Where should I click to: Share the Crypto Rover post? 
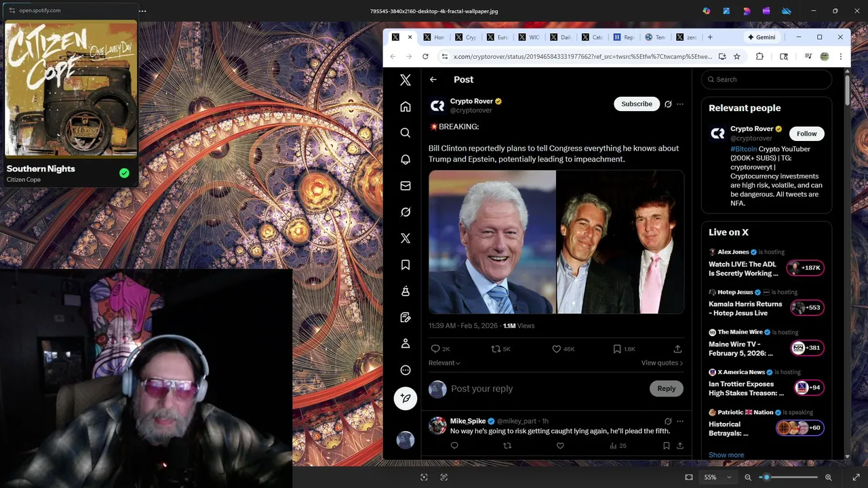(x=677, y=348)
